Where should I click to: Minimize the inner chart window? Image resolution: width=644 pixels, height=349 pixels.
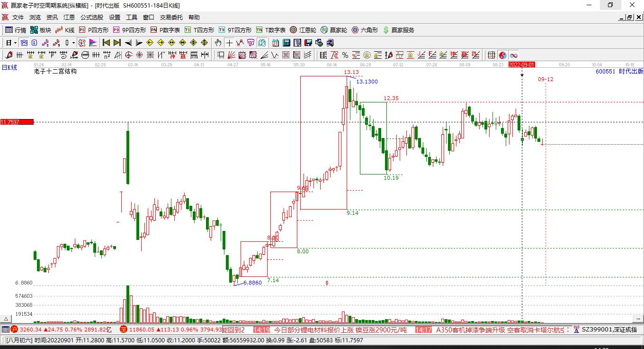621,18
